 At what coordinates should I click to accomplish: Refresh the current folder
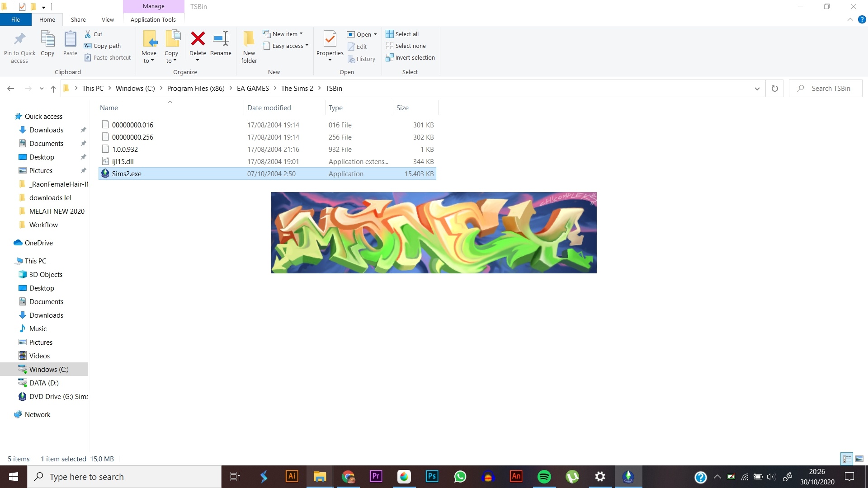(774, 89)
